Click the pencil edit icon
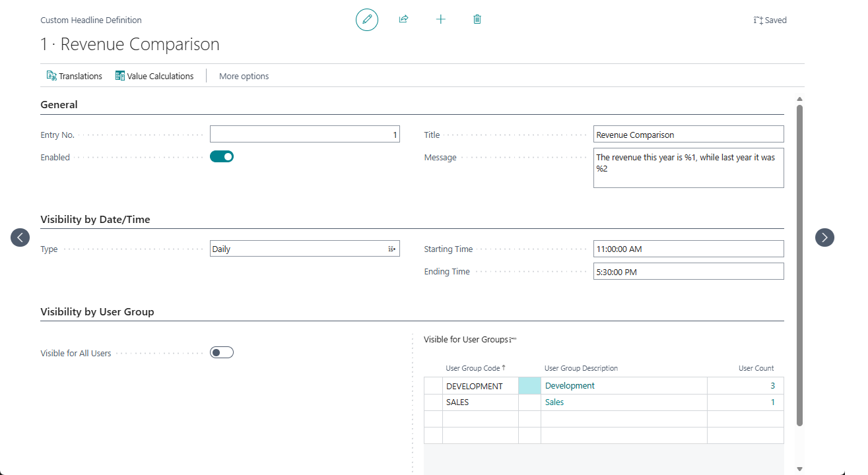868x475 pixels. coord(367,20)
